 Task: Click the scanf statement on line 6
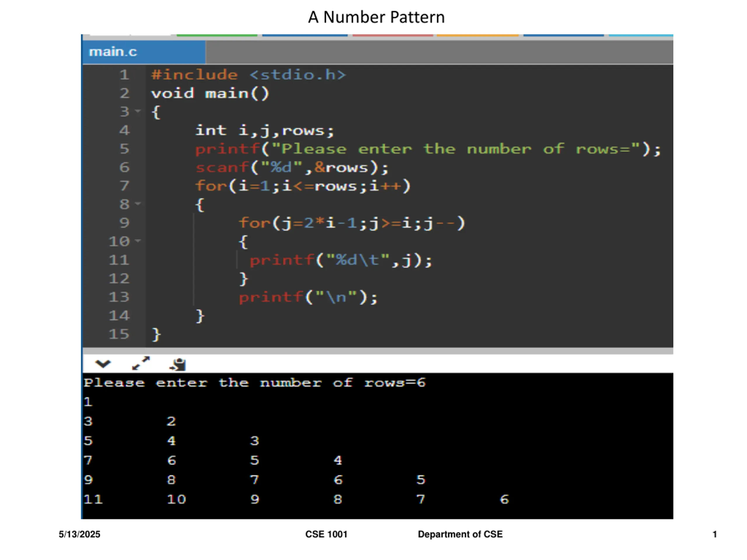pyautogui.click(x=292, y=167)
